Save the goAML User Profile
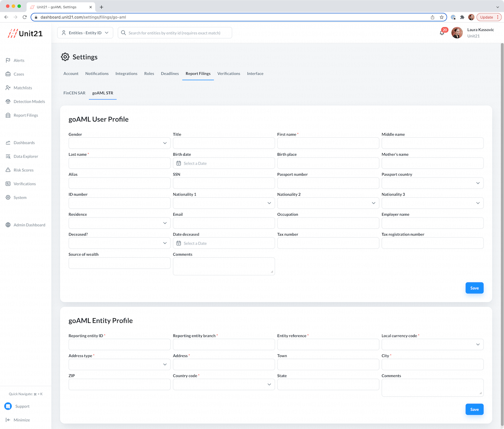The height and width of the screenshot is (429, 504). click(x=475, y=288)
